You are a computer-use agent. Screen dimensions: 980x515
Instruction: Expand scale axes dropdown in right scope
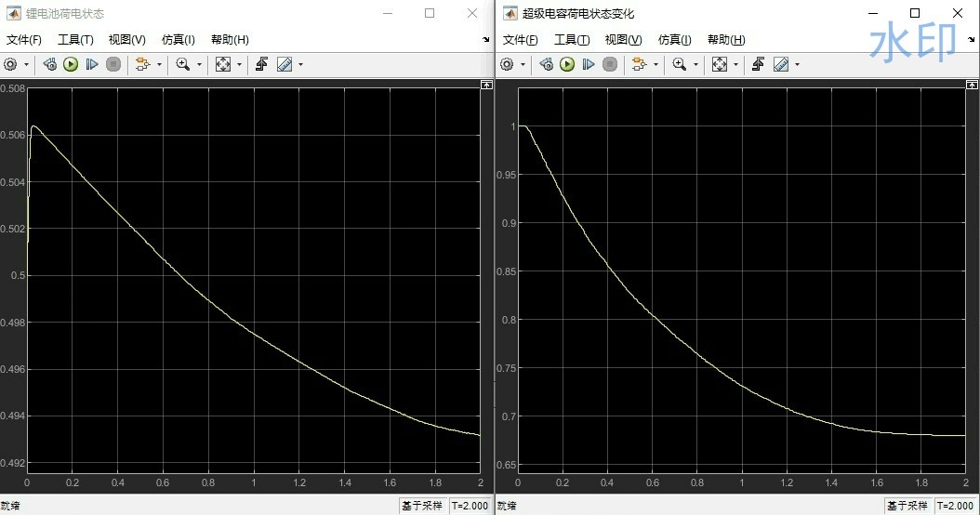(x=735, y=64)
